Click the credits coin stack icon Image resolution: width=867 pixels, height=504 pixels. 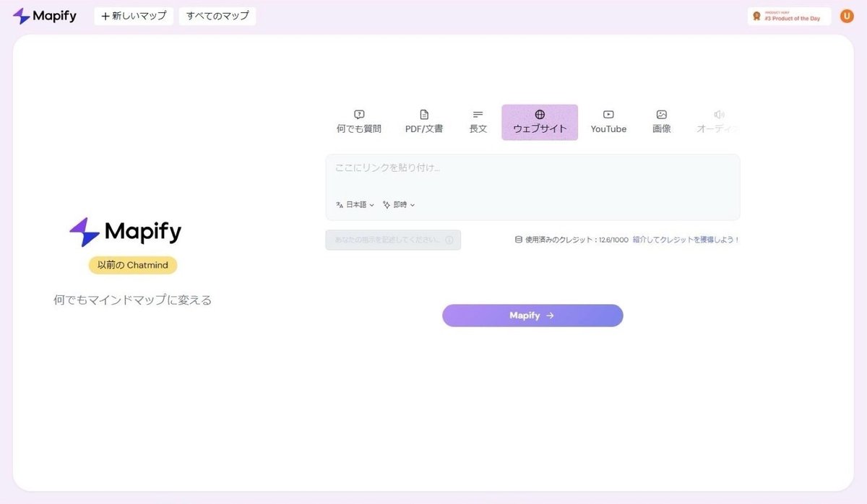tap(518, 240)
